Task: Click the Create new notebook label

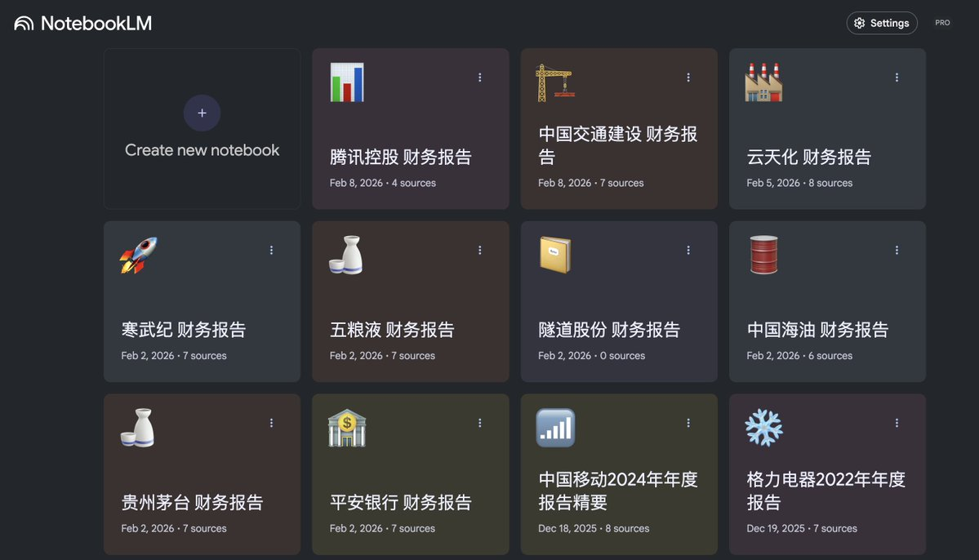Action: tap(202, 150)
